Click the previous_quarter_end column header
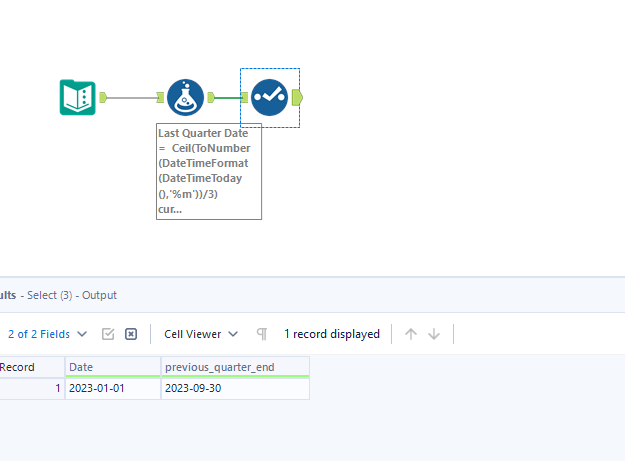The height and width of the screenshot is (461, 625). click(x=235, y=367)
